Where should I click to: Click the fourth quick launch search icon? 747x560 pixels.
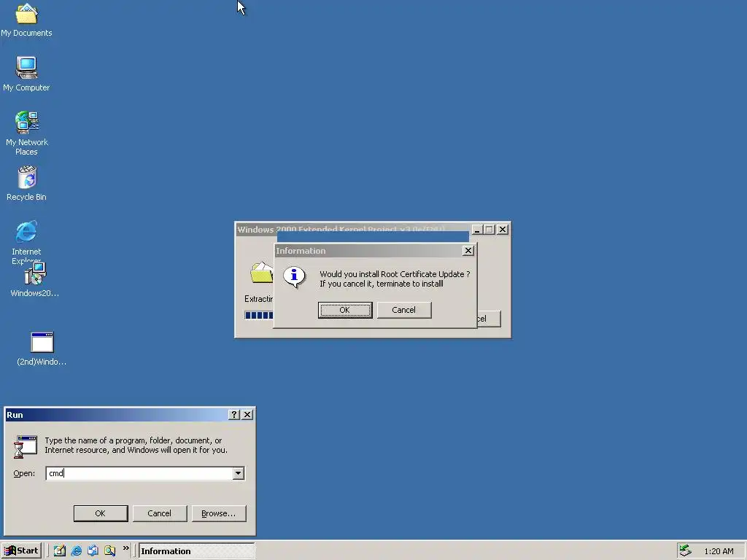[109, 551]
